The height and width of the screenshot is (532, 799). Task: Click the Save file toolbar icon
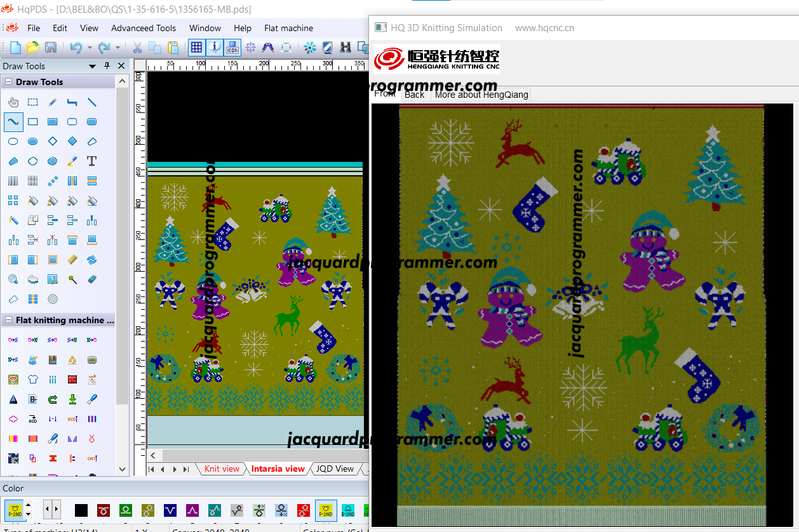(51, 48)
